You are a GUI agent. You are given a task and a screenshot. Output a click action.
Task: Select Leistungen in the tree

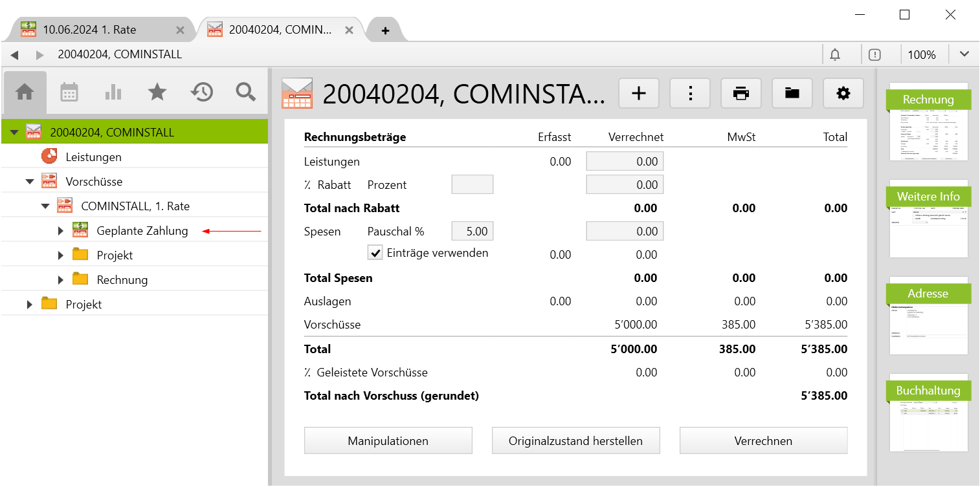pyautogui.click(x=93, y=157)
